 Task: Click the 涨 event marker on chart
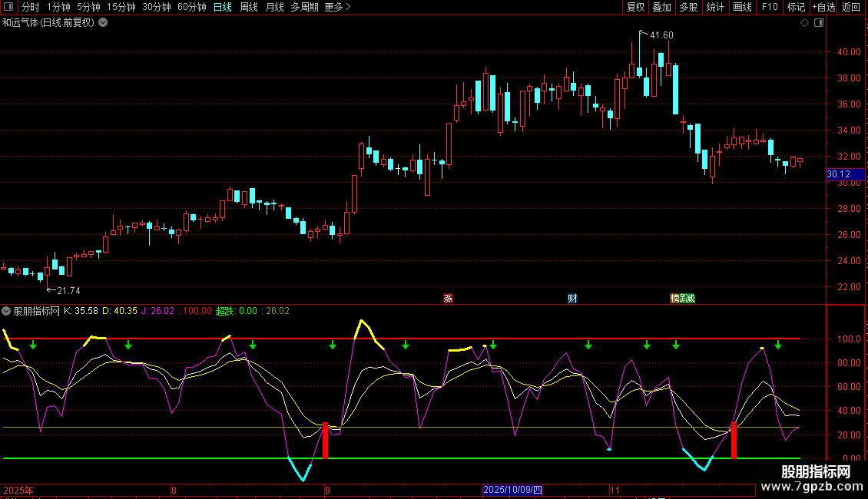(448, 299)
